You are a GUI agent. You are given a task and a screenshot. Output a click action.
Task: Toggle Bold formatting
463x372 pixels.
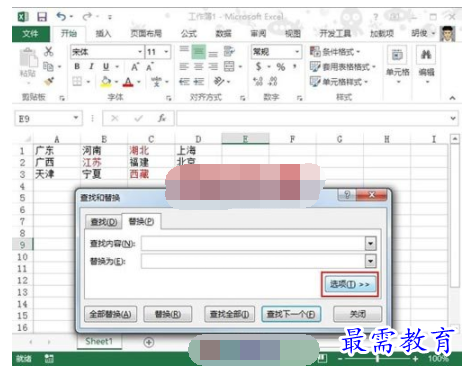pyautogui.click(x=77, y=66)
